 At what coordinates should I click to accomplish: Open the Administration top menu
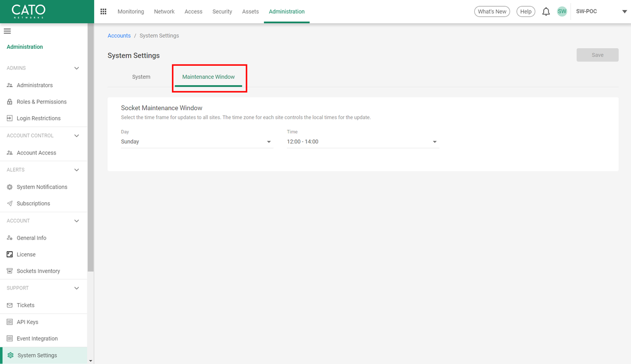click(x=287, y=12)
